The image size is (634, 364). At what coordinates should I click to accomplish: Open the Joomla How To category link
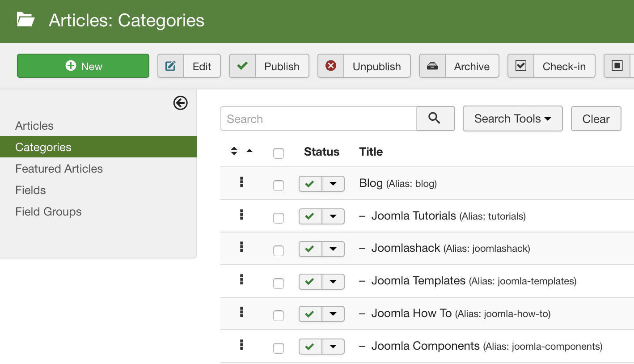click(x=411, y=313)
